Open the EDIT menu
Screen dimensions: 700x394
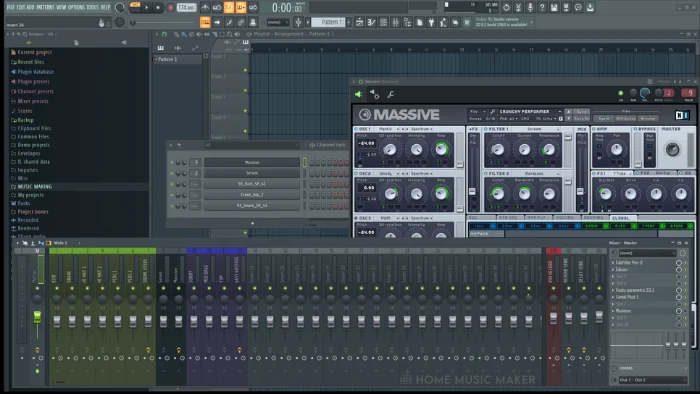pyautogui.click(x=21, y=7)
